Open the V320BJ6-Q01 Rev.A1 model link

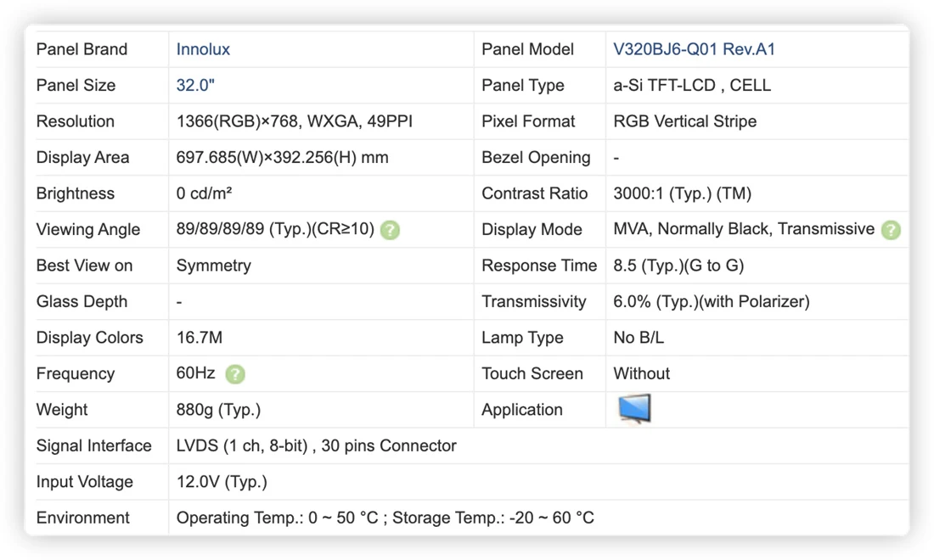pyautogui.click(x=694, y=49)
